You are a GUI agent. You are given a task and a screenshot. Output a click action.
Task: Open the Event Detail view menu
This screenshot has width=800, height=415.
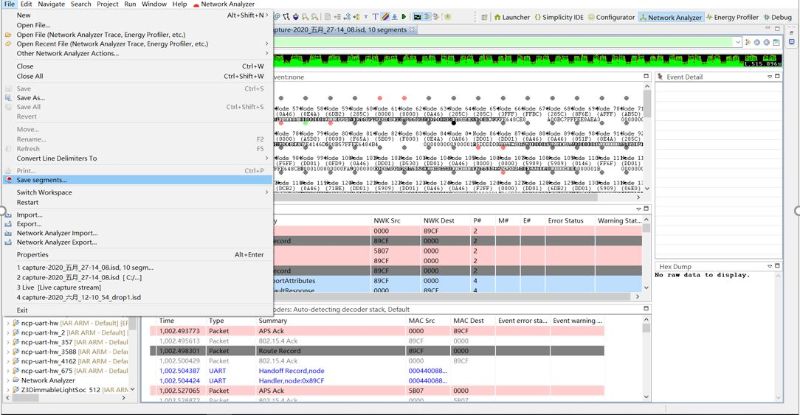[769, 77]
